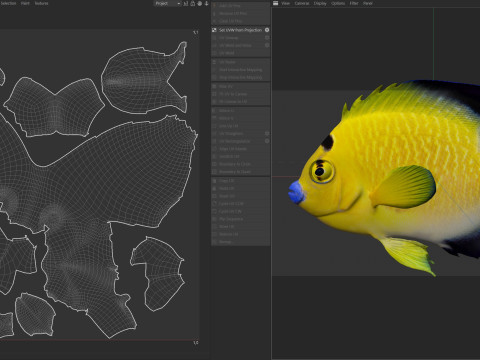This screenshot has height=360, width=480.
Task: Open the Paint menu
Action: coord(25,3)
